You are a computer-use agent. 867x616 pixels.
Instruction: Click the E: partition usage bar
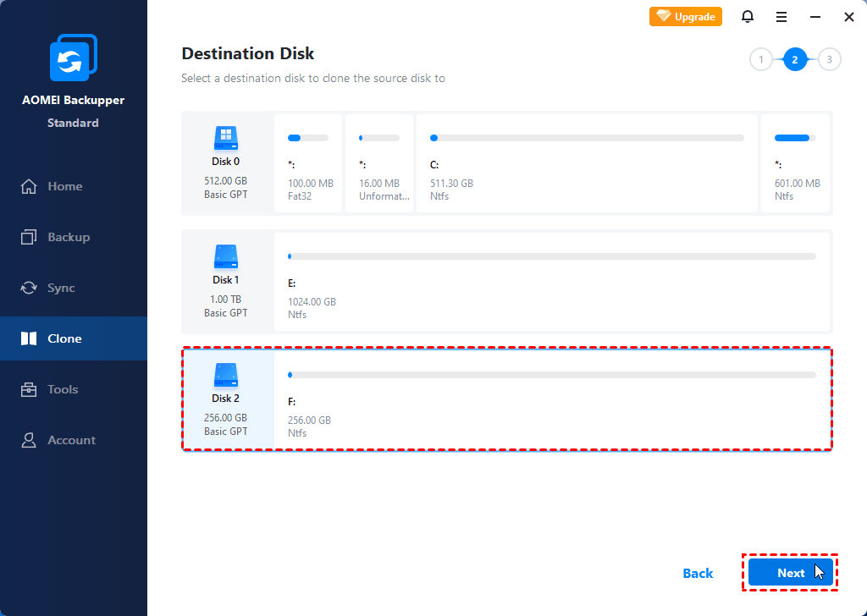tap(552, 256)
